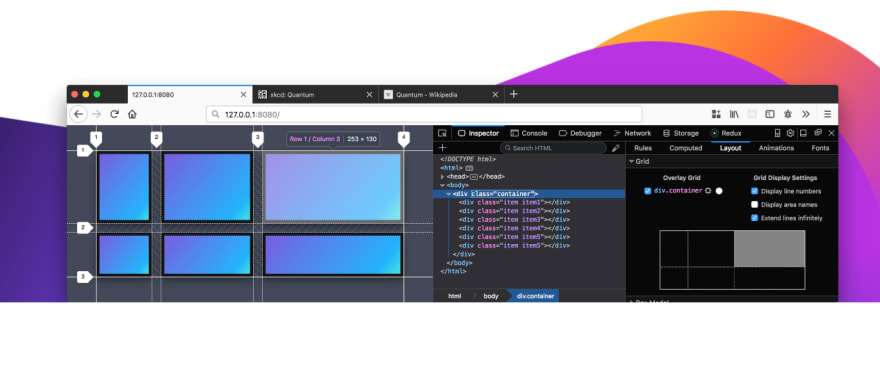The image size is (880, 367).
Task: Select the item2 div node
Action: click(x=514, y=211)
